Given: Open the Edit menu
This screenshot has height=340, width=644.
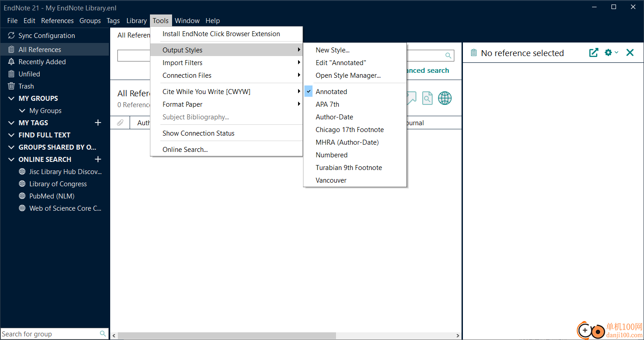Looking at the screenshot, I should (x=29, y=21).
